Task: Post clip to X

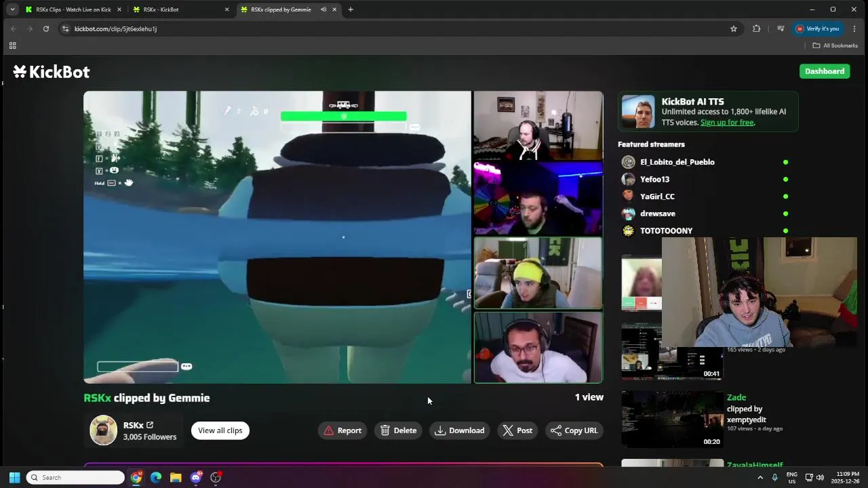Action: click(517, 430)
